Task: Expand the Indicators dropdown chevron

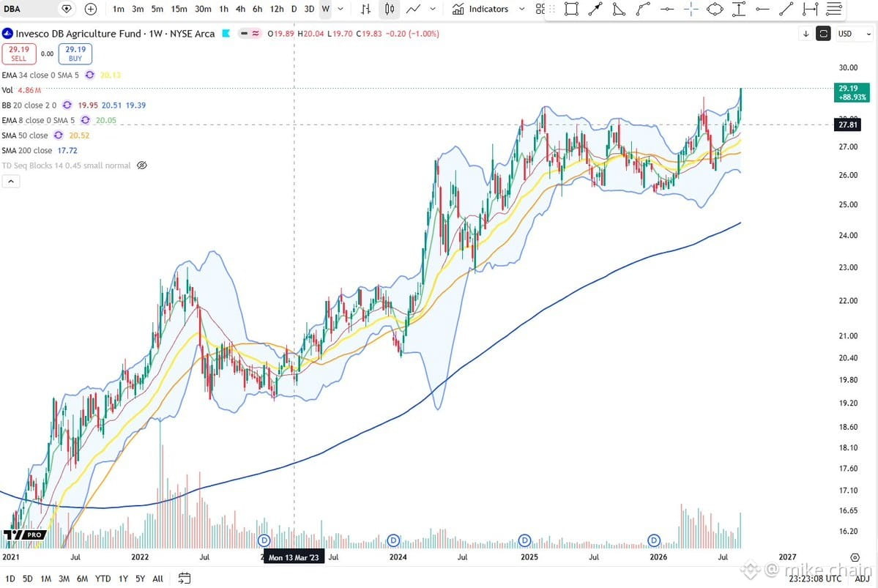Action: (x=522, y=9)
